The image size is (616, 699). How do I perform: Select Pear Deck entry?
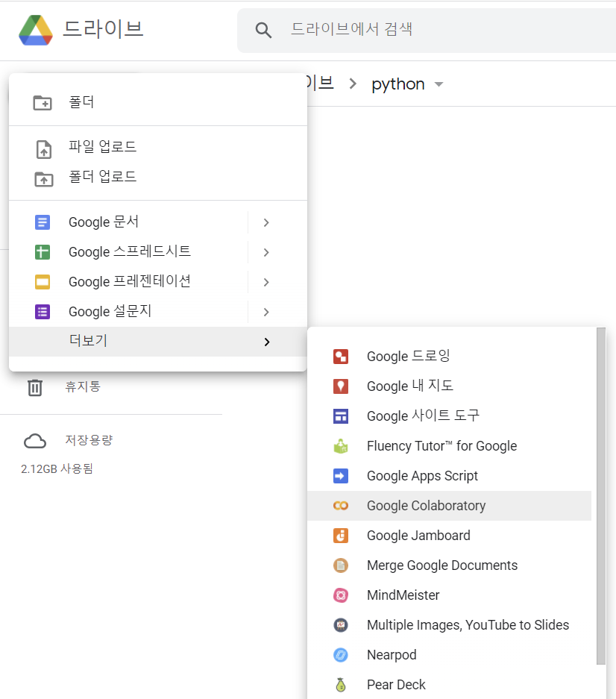point(449,685)
